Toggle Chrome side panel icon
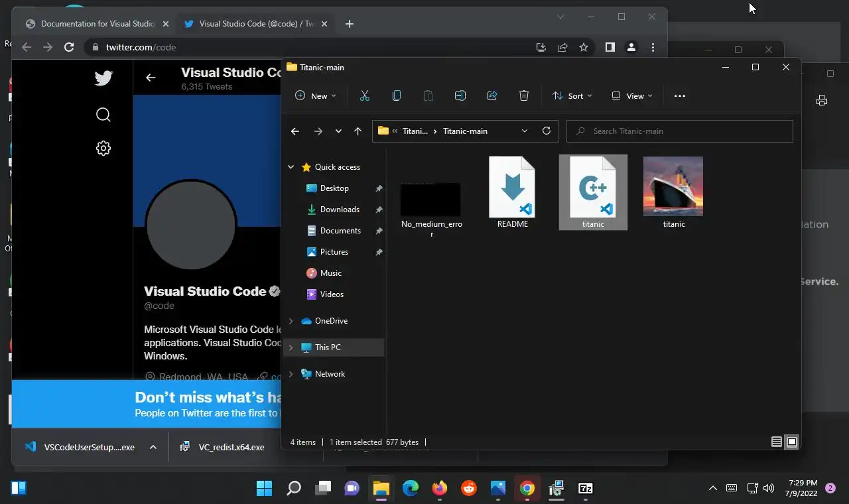The image size is (849, 504). coord(610,47)
